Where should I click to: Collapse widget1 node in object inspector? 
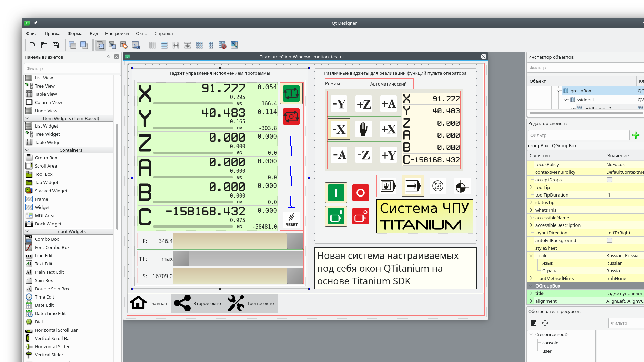[x=565, y=100]
